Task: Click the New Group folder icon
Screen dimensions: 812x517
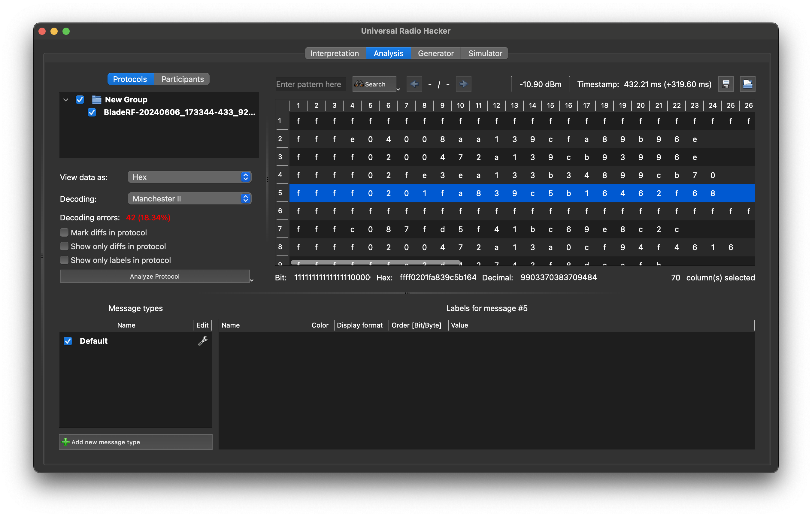Action: pyautogui.click(x=97, y=99)
